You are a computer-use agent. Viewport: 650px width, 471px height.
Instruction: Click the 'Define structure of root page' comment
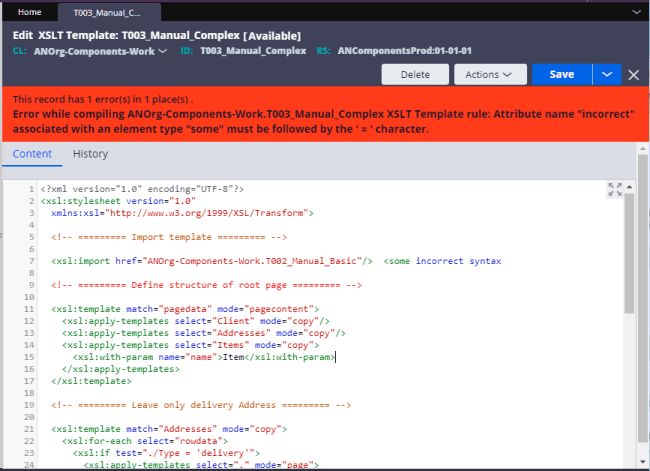point(206,285)
